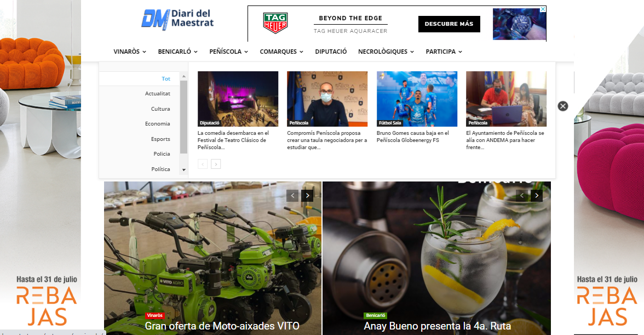
Task: Show next slide in Benicarló carousel
Action: [537, 196]
